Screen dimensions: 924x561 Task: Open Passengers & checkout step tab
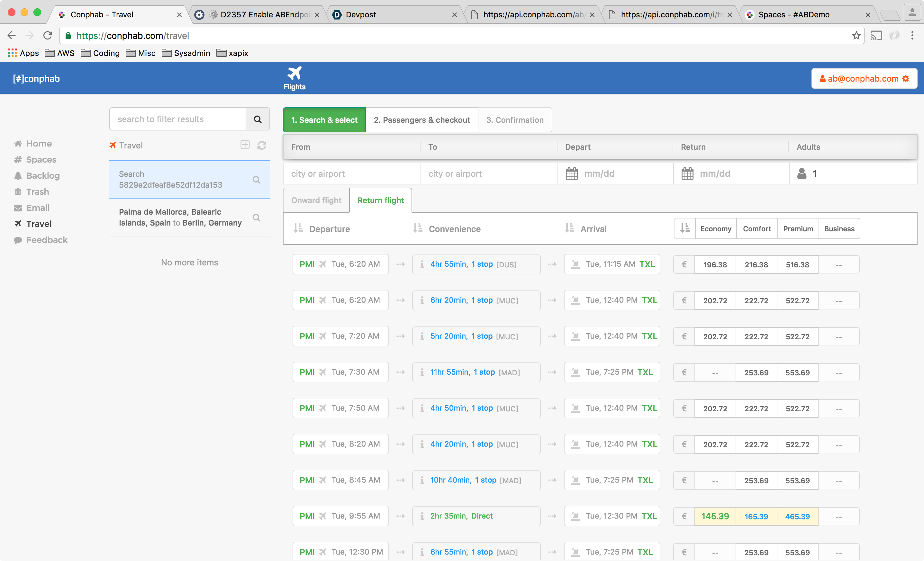[421, 120]
